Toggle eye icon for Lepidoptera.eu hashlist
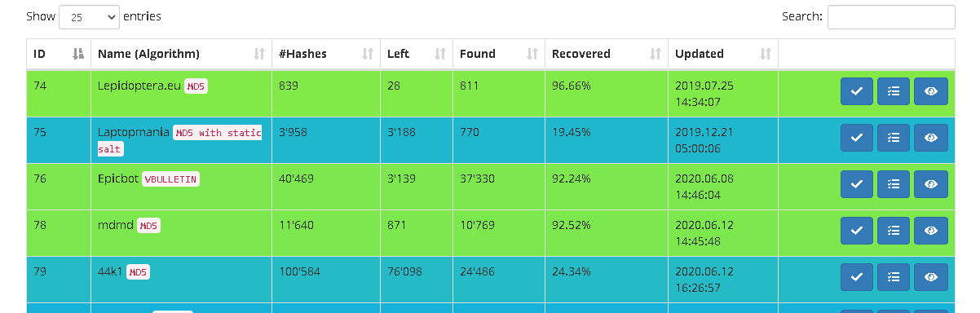The height and width of the screenshot is (313, 980). click(931, 91)
